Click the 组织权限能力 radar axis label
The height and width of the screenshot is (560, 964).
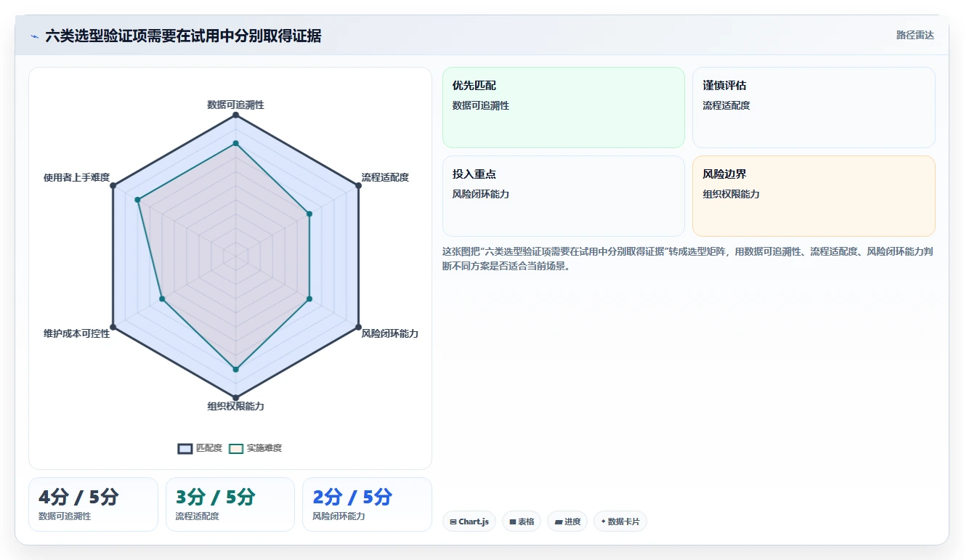(x=235, y=406)
